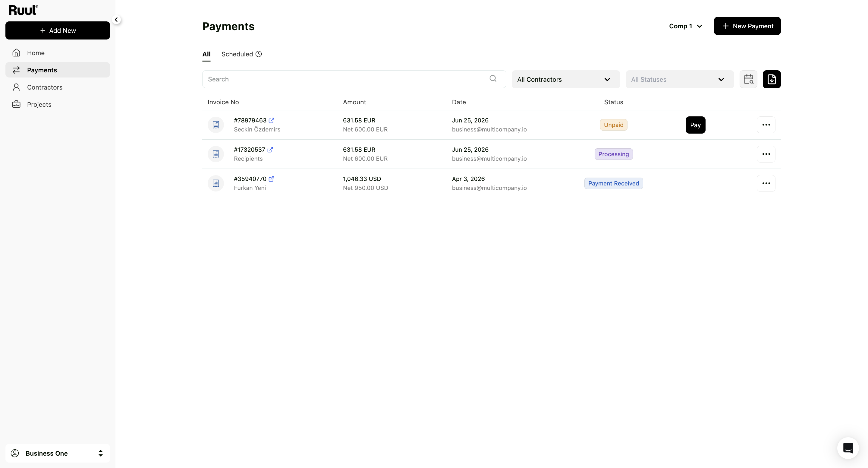Image resolution: width=868 pixels, height=468 pixels.
Task: Click the Unpaid status badge
Action: point(614,125)
